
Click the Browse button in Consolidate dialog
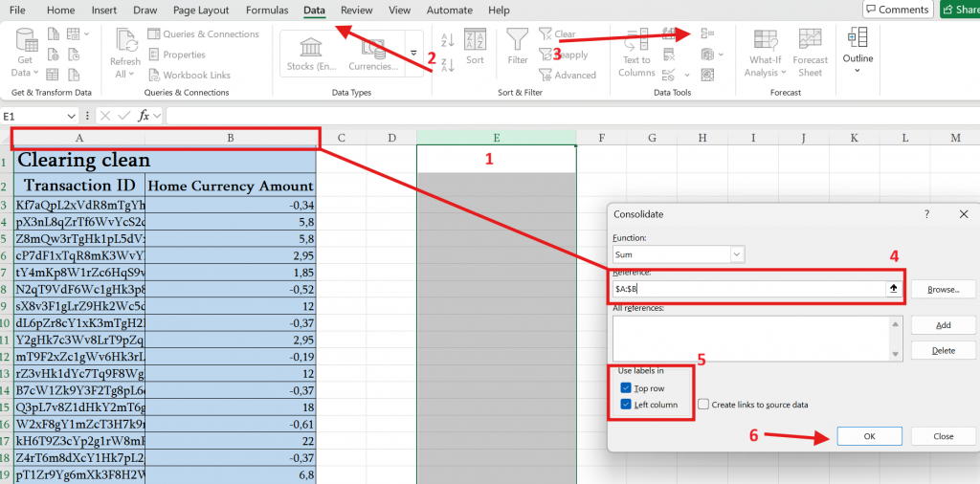click(943, 289)
